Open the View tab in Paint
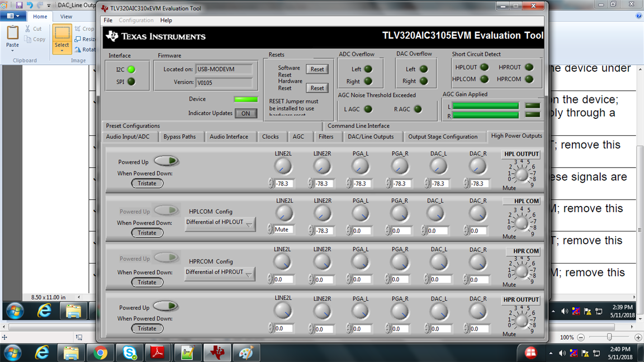 point(66,16)
